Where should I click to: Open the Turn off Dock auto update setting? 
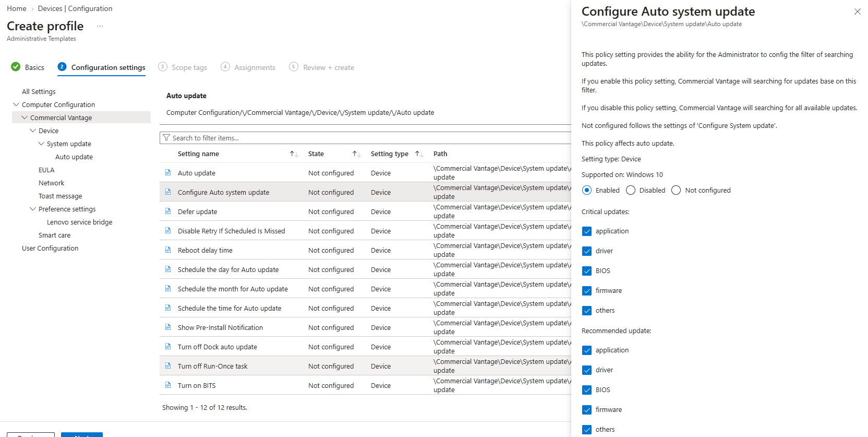coord(218,347)
